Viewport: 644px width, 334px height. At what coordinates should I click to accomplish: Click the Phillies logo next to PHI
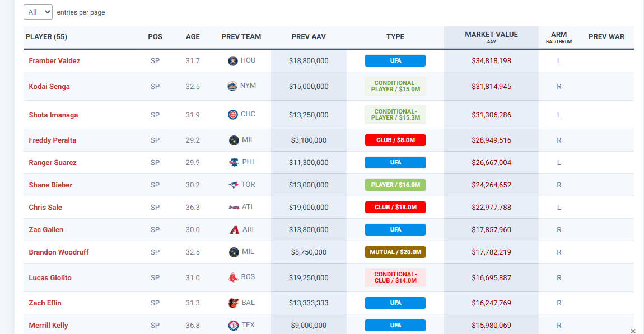click(x=234, y=163)
